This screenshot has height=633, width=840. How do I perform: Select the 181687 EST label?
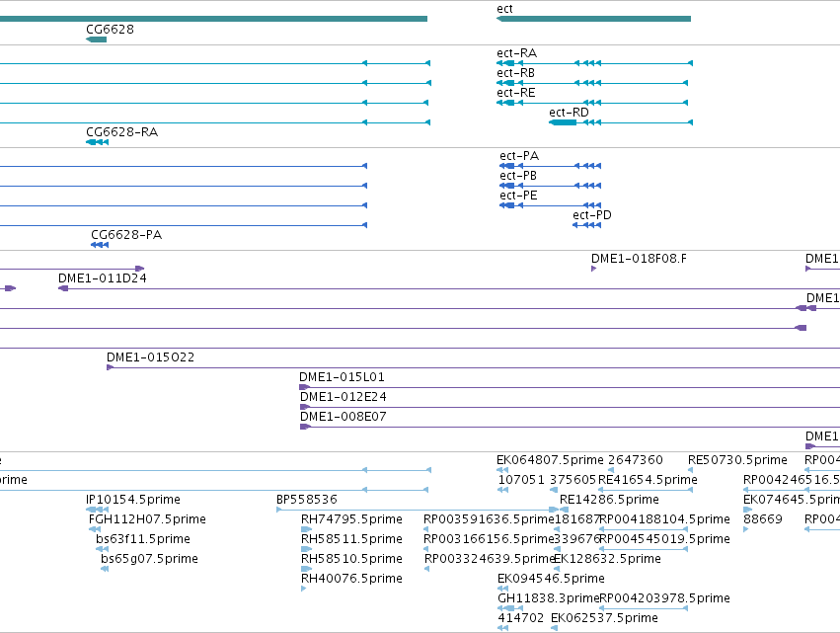577,519
